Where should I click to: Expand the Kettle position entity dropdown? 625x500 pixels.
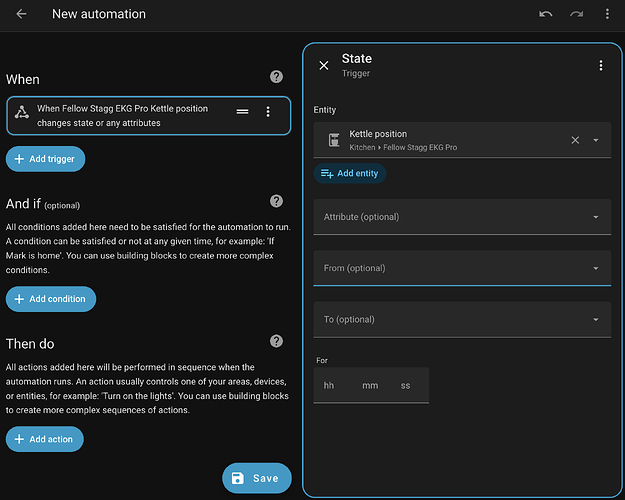click(596, 140)
